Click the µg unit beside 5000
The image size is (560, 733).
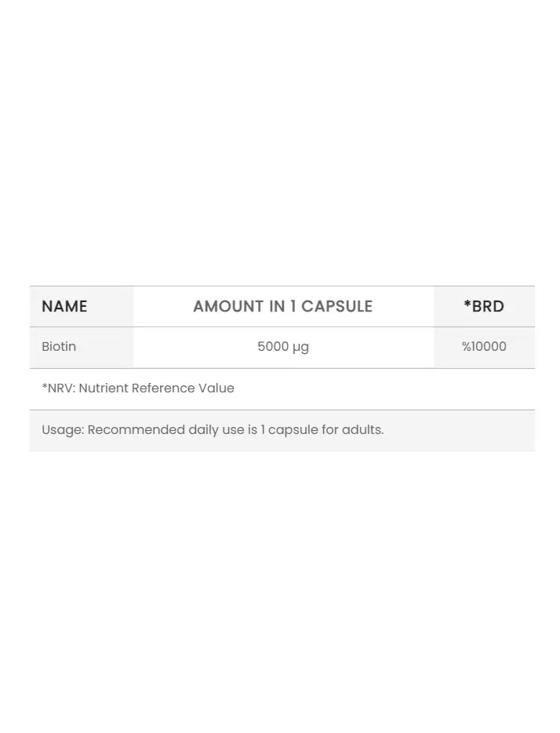pos(300,348)
